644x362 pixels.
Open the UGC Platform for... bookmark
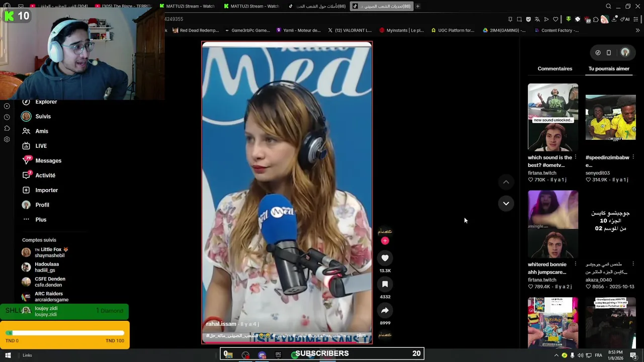click(452, 30)
